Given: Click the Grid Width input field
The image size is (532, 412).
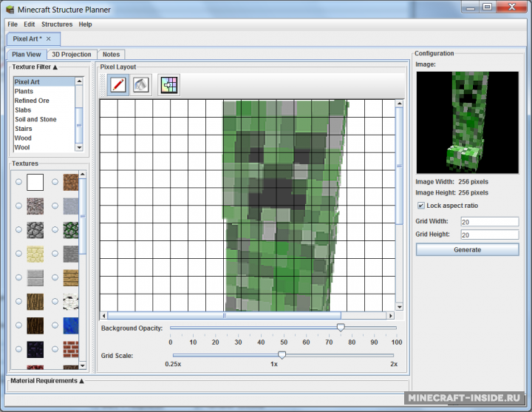Looking at the screenshot, I should pos(490,222).
